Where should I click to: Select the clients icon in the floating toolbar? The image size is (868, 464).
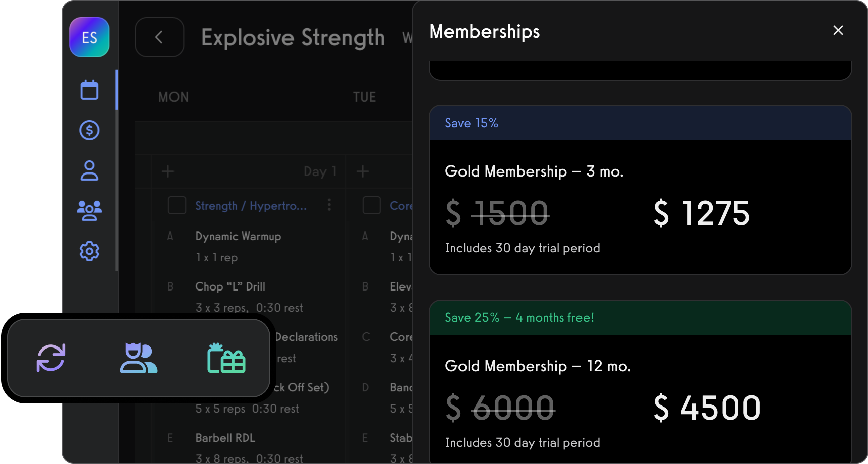click(x=139, y=358)
